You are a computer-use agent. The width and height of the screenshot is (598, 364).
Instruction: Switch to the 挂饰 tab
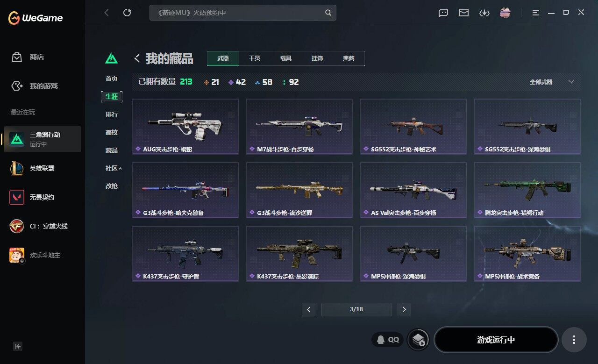[317, 58]
